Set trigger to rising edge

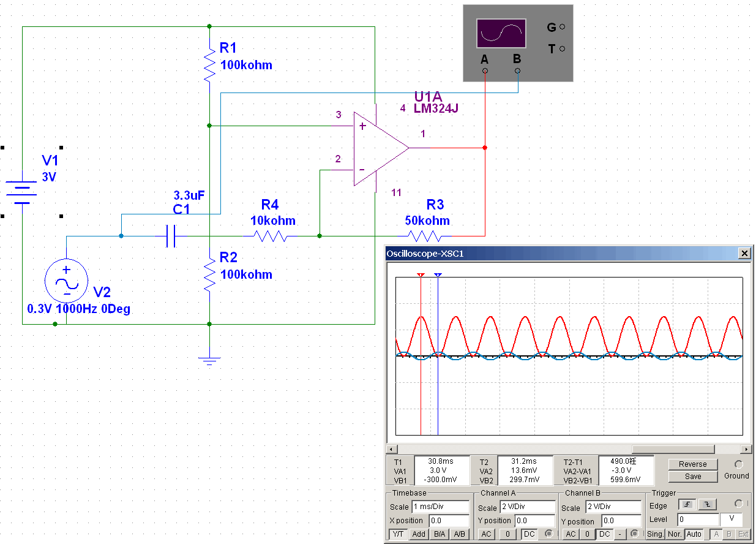686,505
